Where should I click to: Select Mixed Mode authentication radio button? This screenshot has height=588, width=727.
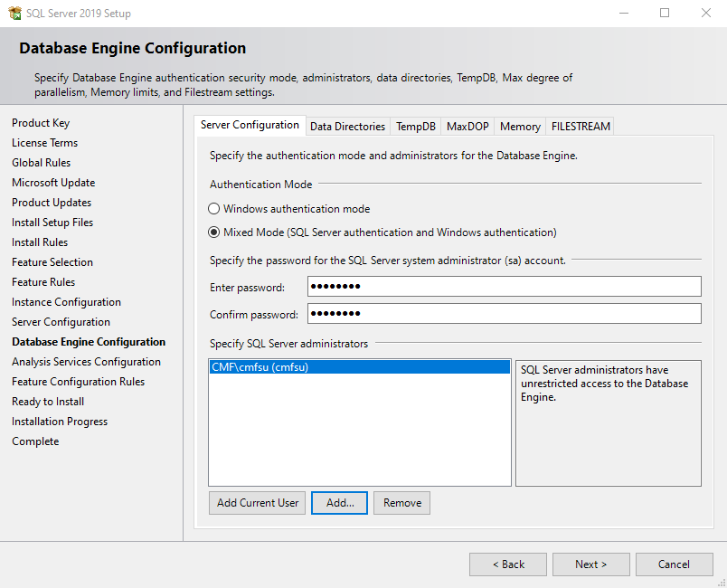[214, 232]
